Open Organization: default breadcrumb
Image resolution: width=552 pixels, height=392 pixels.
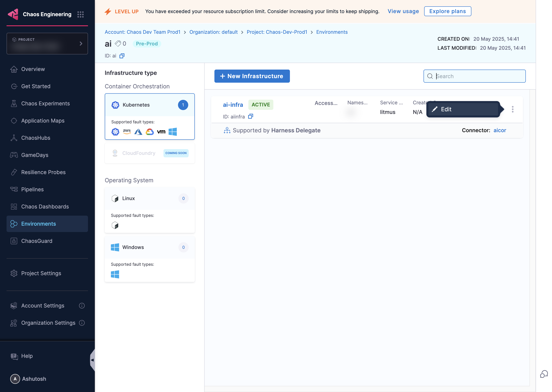point(213,32)
